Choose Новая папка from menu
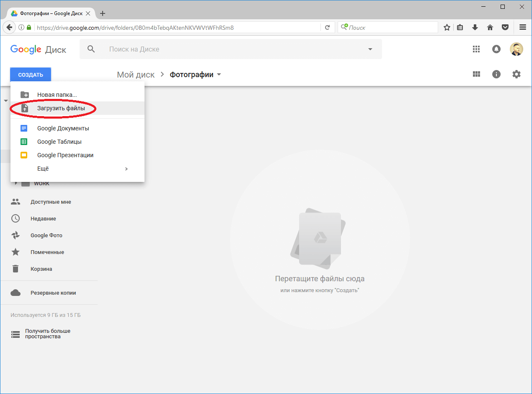Image resolution: width=532 pixels, height=394 pixels. [57, 95]
